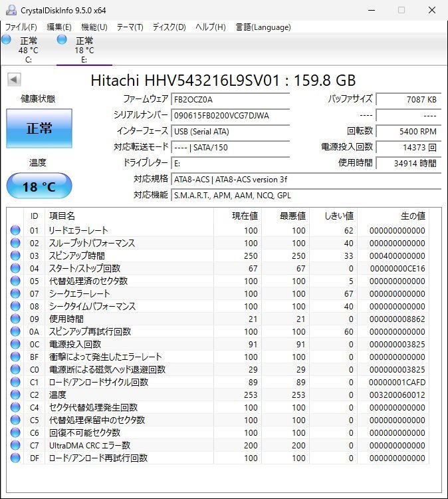Click status orb of row 07 シークエラーレート
The height and width of the screenshot is (499, 448).
[15, 293]
